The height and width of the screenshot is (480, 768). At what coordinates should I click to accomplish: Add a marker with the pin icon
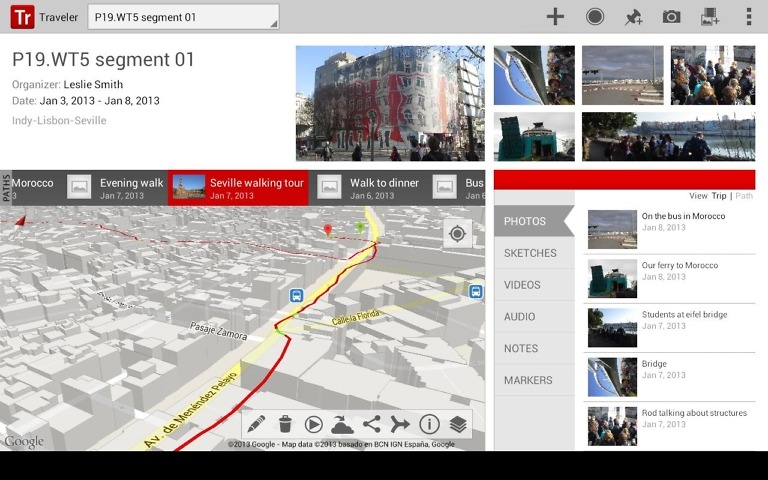point(633,17)
